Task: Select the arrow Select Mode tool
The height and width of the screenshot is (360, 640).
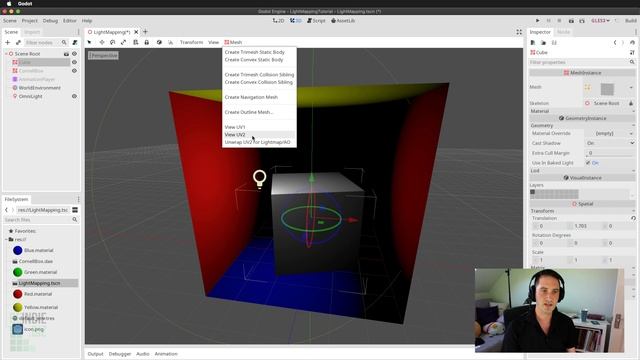Action: (x=89, y=42)
